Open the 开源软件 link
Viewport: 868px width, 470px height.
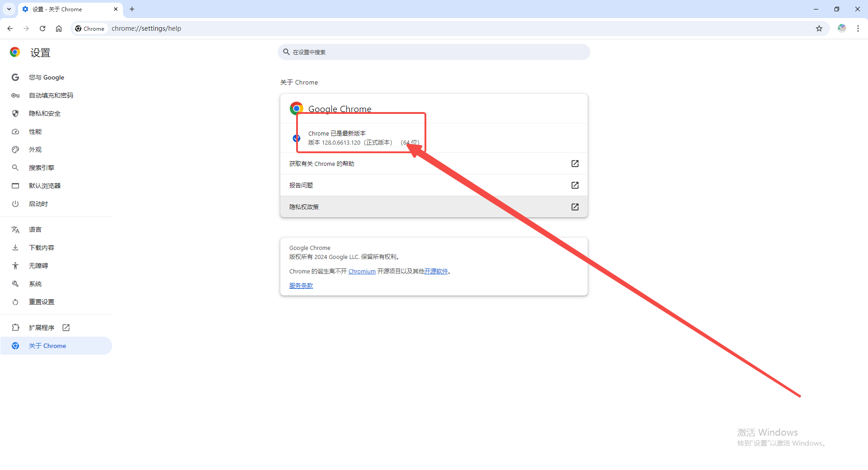coord(436,272)
